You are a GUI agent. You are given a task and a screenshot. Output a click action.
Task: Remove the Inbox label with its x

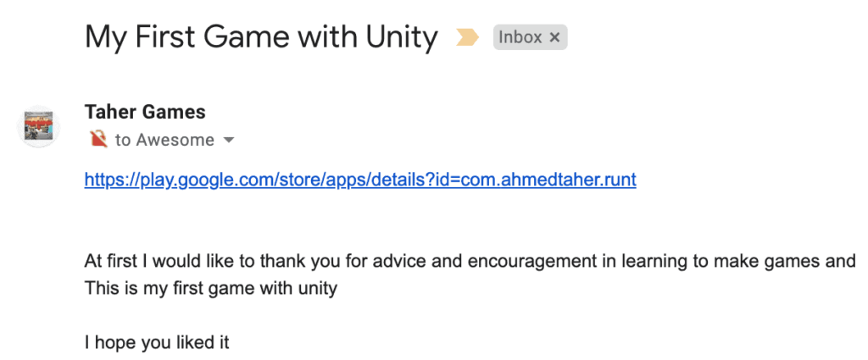coord(554,37)
